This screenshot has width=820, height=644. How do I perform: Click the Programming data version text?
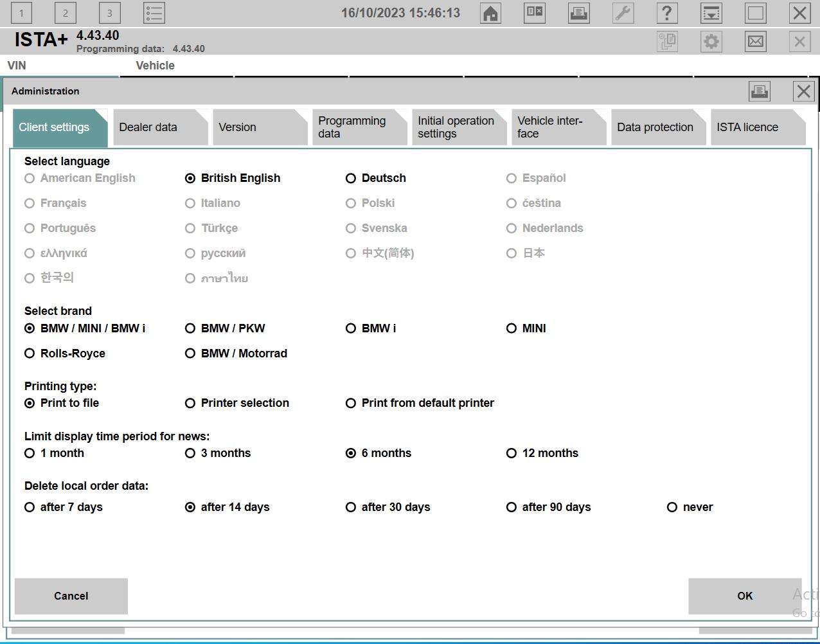[141, 49]
